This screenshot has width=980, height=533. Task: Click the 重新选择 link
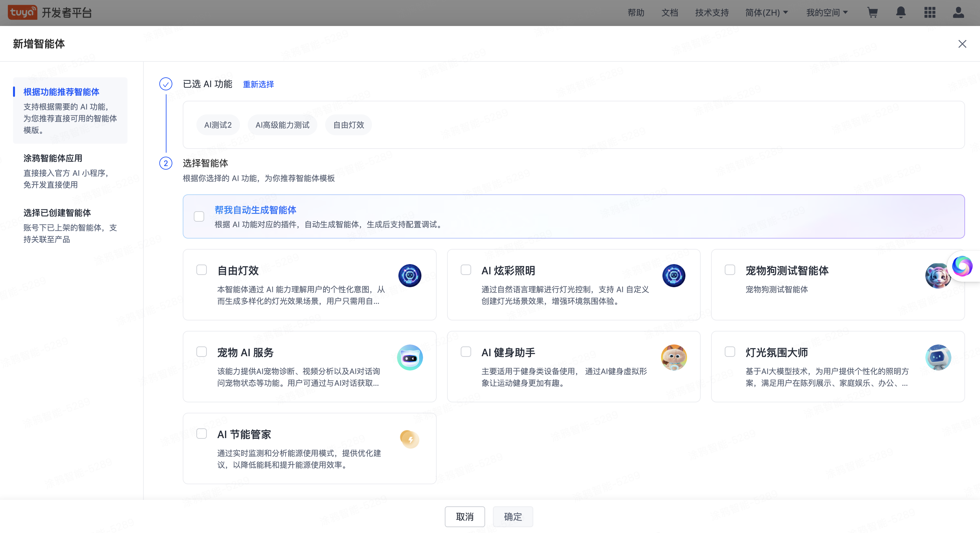pos(258,84)
